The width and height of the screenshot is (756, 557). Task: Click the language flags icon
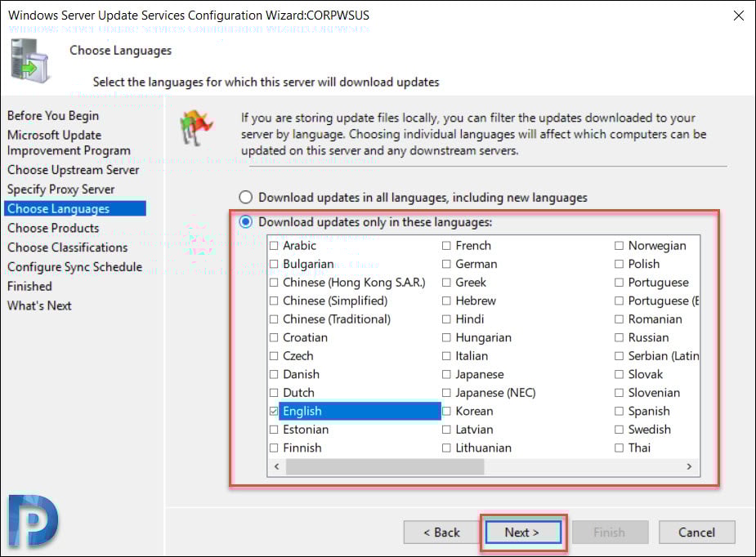click(x=196, y=127)
